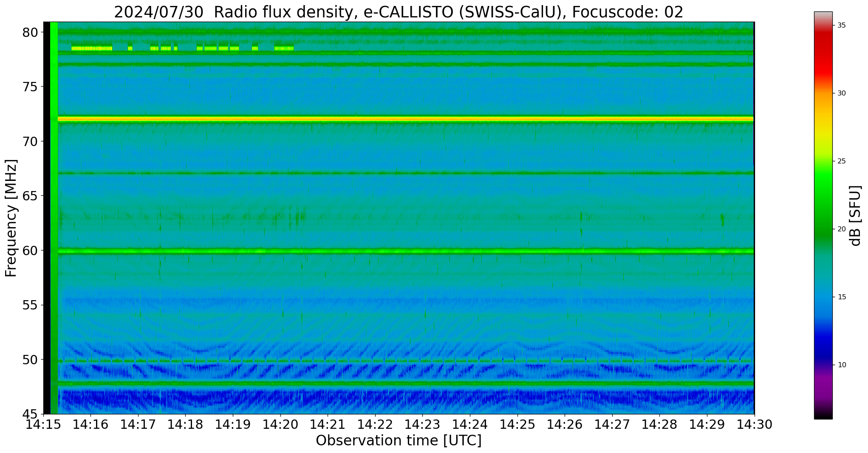Click the red region of the colorbar

[823, 55]
